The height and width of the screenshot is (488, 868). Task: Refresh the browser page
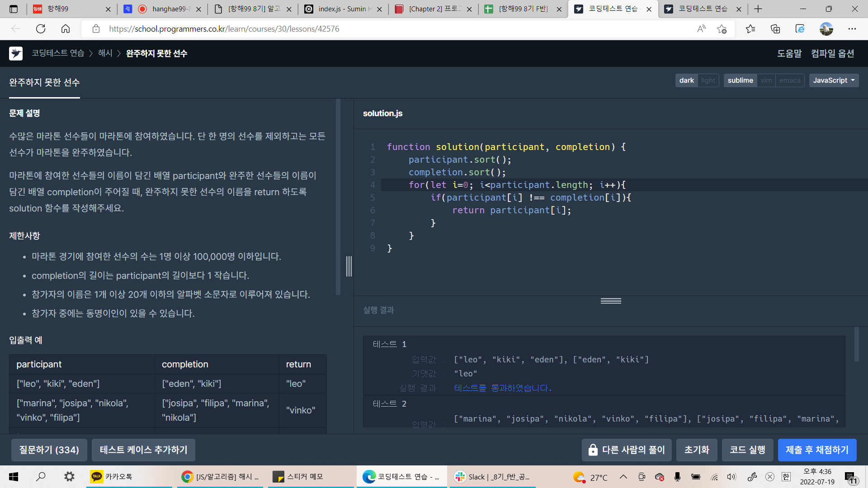point(41,29)
